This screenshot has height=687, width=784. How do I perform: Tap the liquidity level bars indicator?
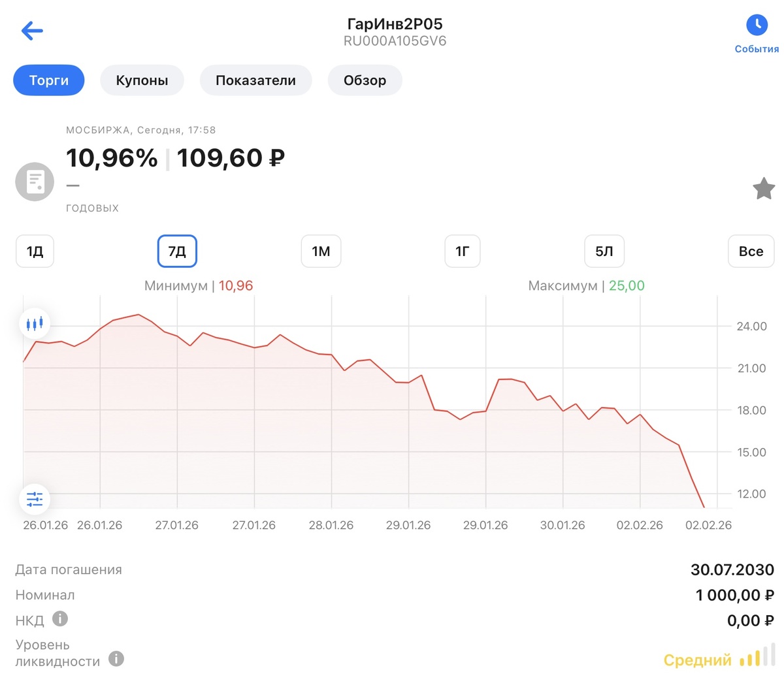758,656
